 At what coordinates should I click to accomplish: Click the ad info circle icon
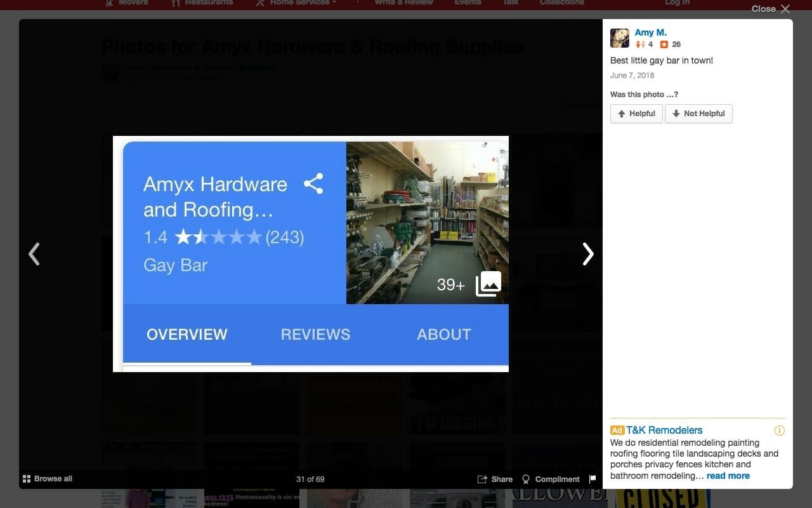click(780, 431)
